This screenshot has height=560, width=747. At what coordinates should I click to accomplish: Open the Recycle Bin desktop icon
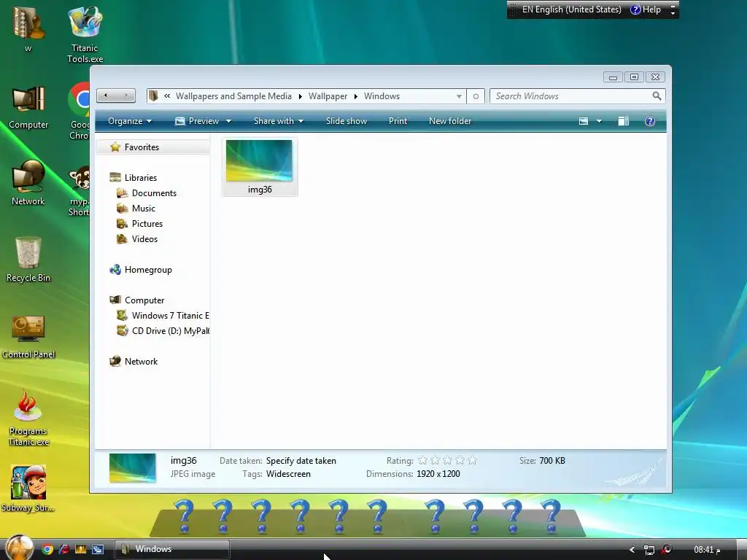coord(28,260)
